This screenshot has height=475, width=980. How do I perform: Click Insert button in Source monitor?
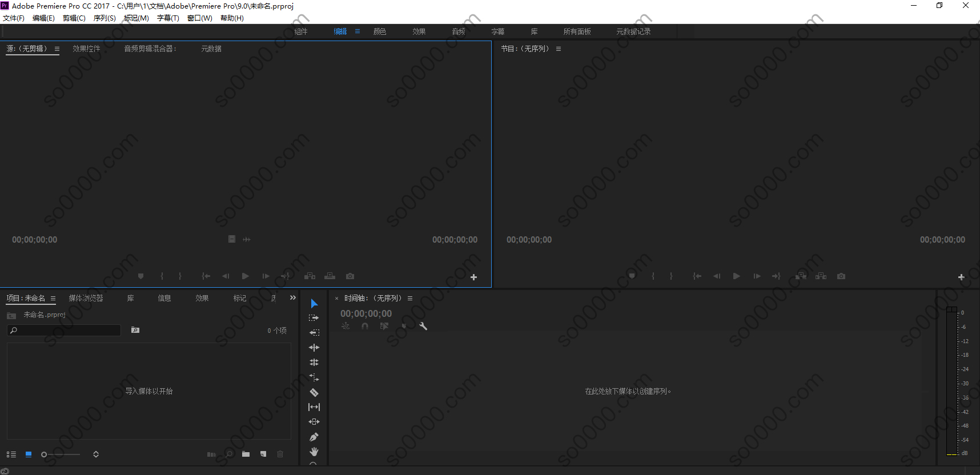[x=310, y=276]
